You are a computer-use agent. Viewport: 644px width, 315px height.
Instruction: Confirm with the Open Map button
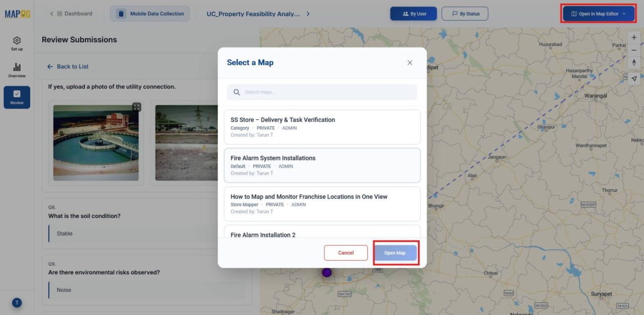tap(395, 252)
